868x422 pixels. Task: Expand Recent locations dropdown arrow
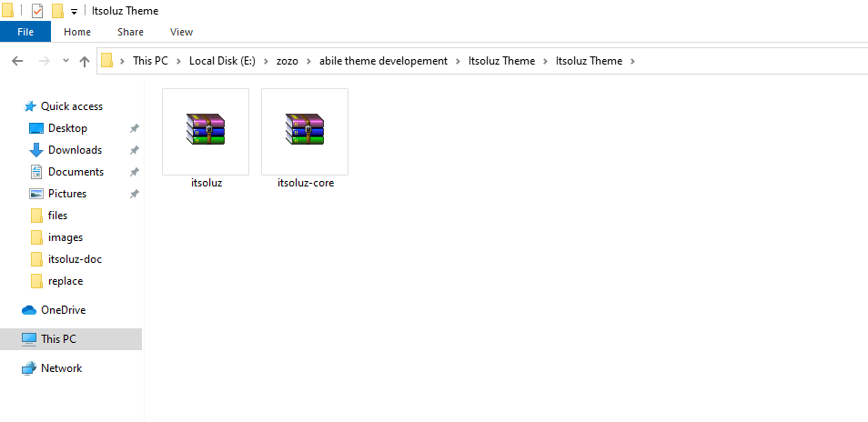66,61
